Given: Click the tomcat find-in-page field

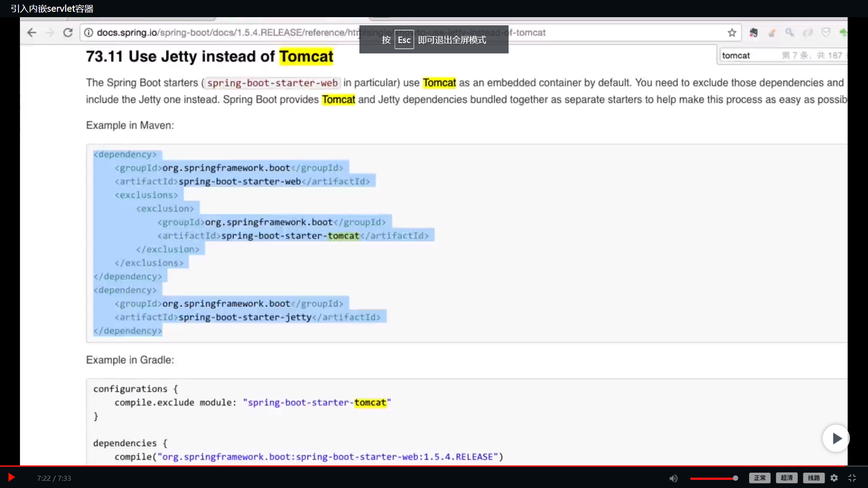Looking at the screenshot, I should pos(750,56).
